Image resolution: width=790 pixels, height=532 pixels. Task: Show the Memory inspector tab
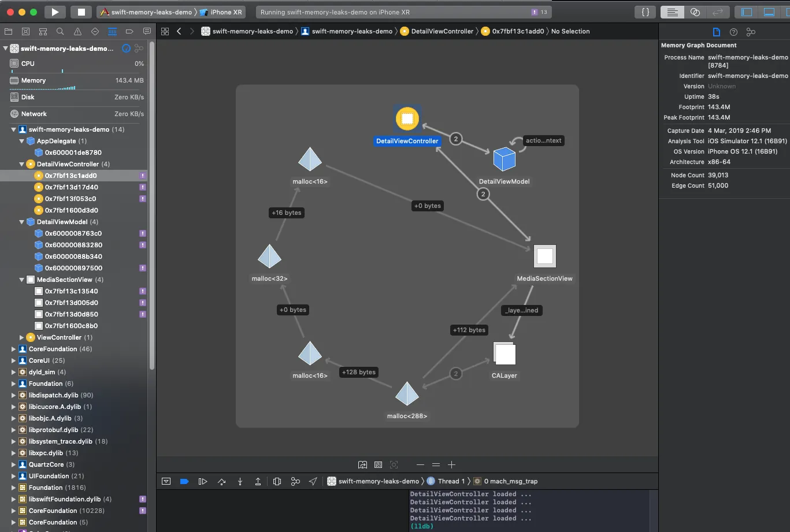point(751,32)
